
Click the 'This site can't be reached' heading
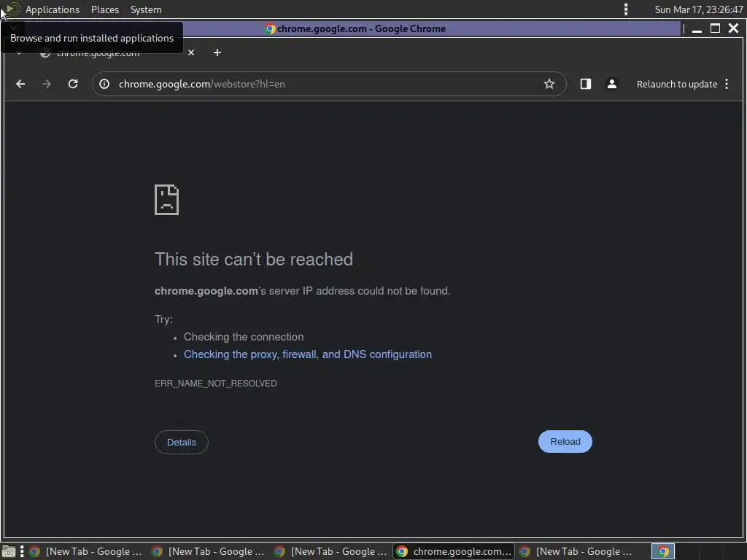254,260
